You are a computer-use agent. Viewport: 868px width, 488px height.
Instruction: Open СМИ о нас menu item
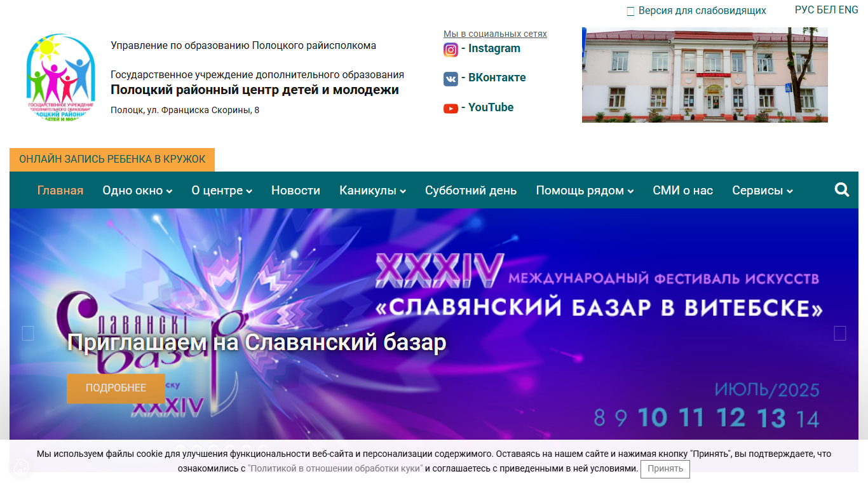click(x=682, y=191)
